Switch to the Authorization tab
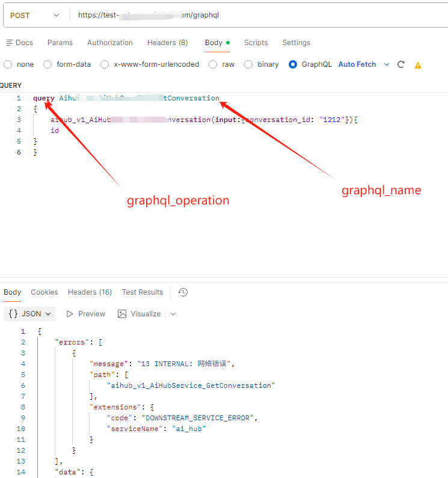The image size is (448, 478). (110, 43)
